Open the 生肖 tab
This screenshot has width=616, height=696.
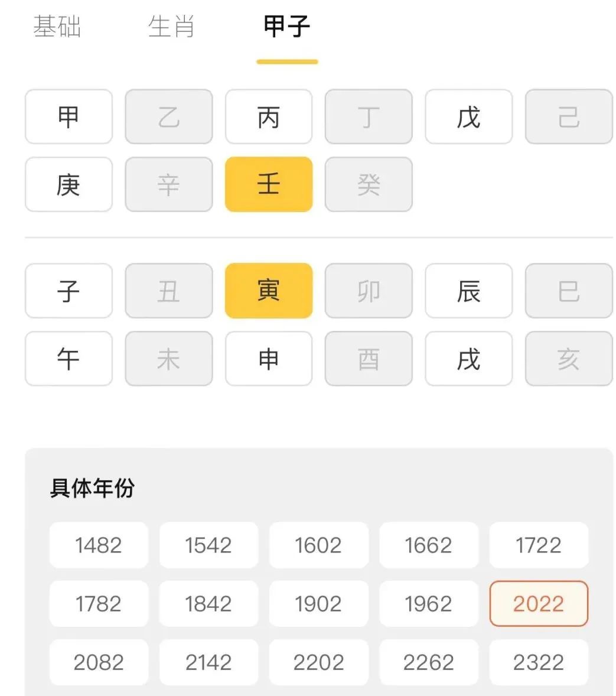pos(171,27)
